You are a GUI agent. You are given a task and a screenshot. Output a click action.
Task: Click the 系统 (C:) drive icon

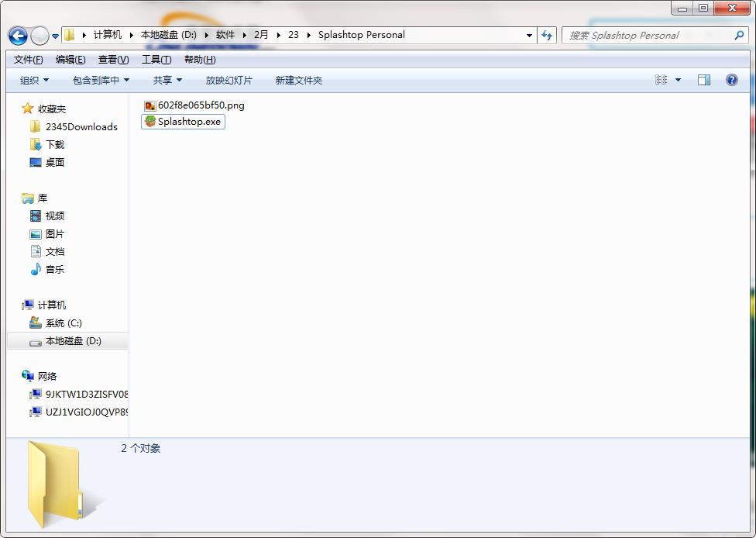tap(36, 322)
